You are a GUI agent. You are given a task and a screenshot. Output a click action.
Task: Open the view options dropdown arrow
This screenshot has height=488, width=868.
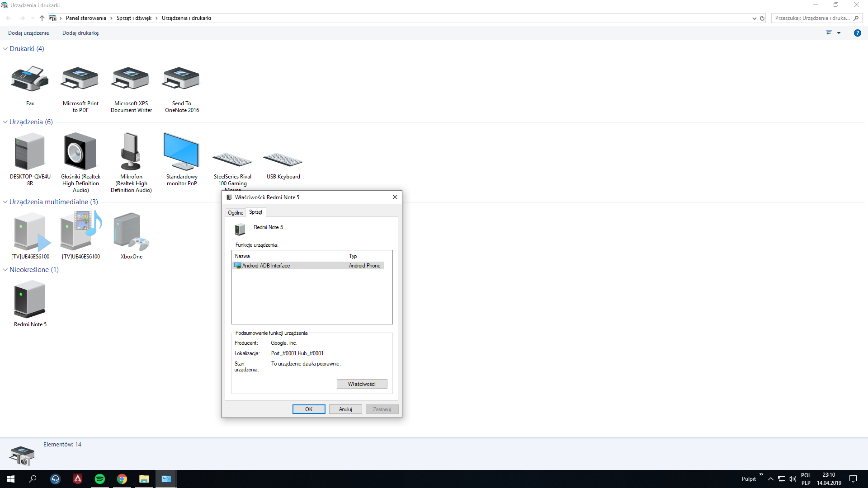[x=839, y=33]
